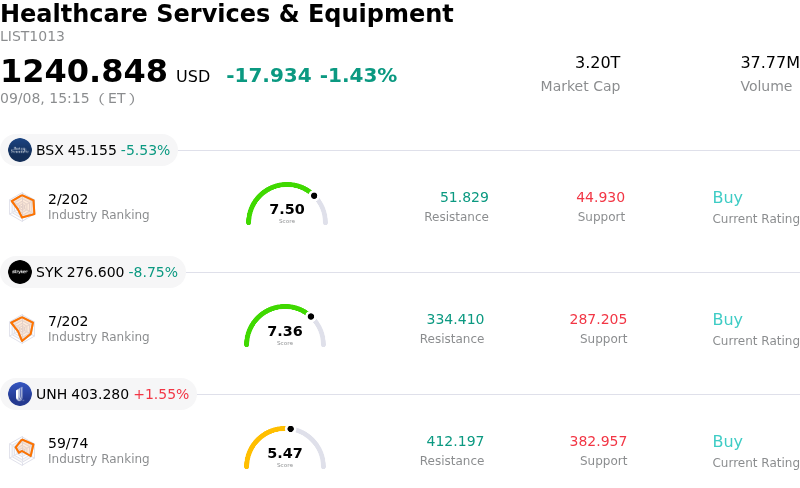Click the 2/202 industry ranking text
Image resolution: width=800 pixels, height=488 pixels.
[68, 199]
